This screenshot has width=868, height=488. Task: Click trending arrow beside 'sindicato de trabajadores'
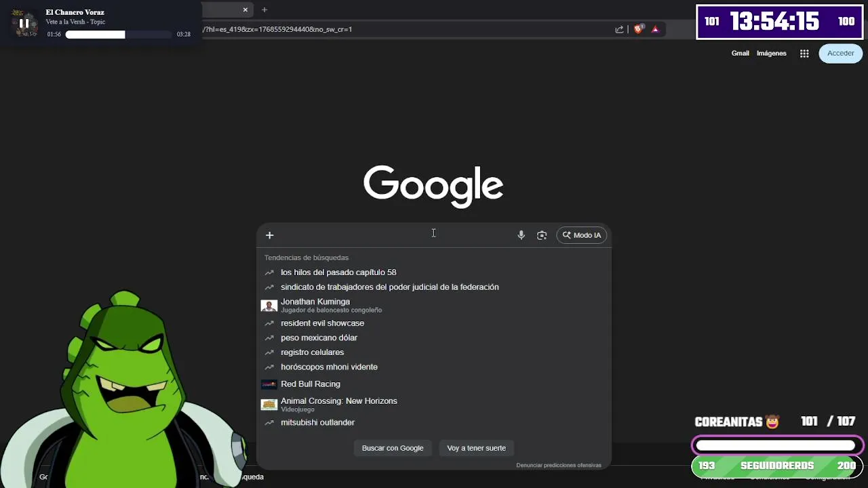pos(269,287)
